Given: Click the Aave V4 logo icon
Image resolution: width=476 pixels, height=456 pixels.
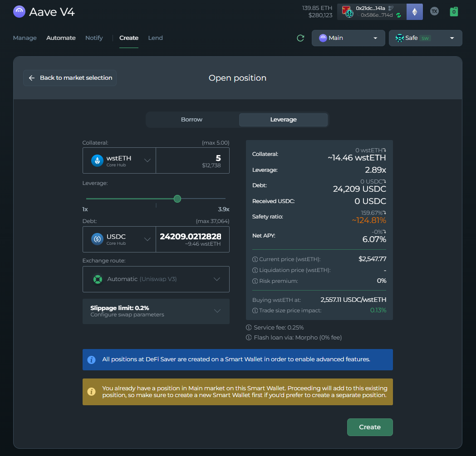Looking at the screenshot, I should (x=19, y=12).
